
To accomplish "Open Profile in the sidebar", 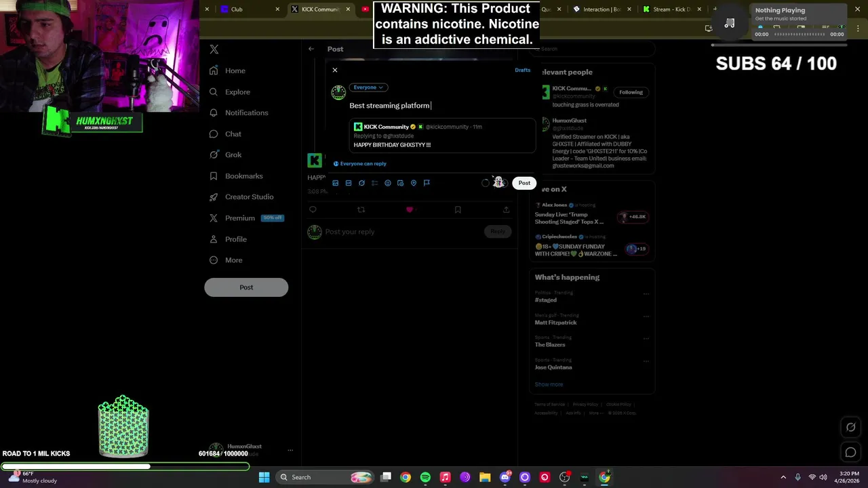I will point(228,239).
